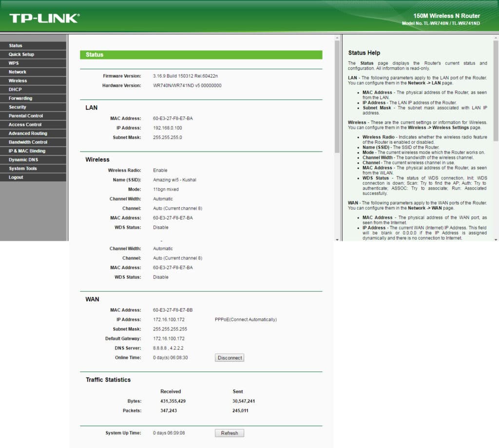Screen dimensions: 499x448
Task: Open the Security menu
Action: (33, 107)
